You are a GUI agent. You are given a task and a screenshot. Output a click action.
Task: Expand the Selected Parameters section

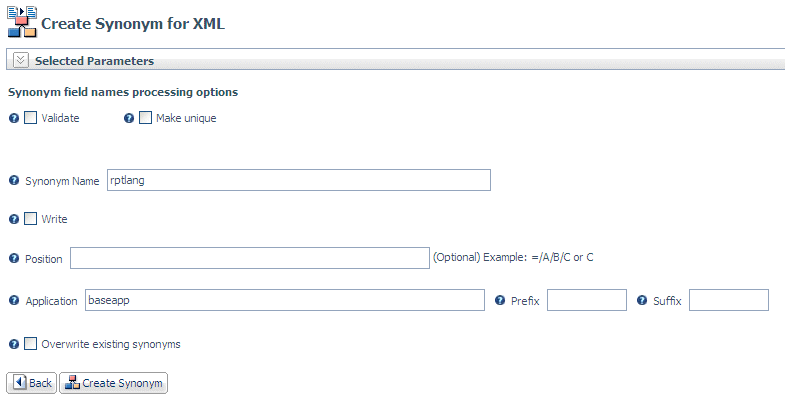[21, 61]
